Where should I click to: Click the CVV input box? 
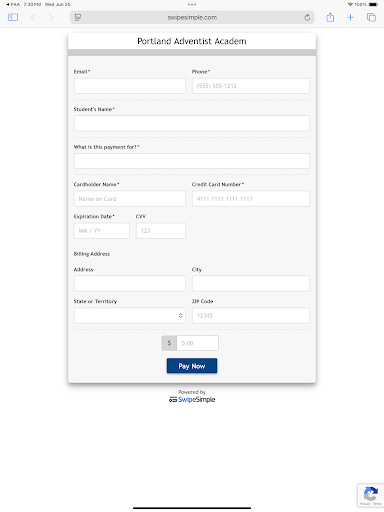pyautogui.click(x=161, y=231)
